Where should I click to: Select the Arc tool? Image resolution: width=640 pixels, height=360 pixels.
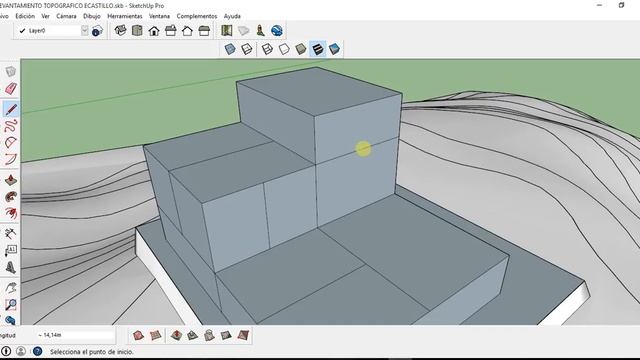point(11,142)
